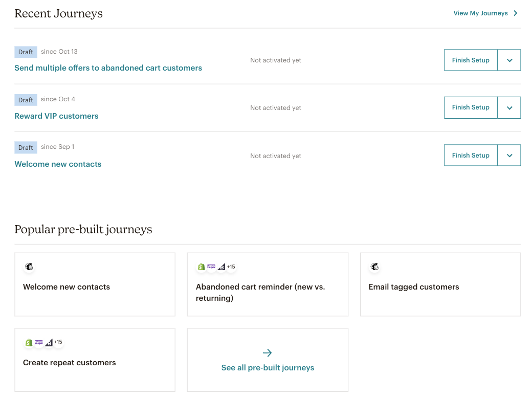Screen dimensions: 532x398
Task: Click the Popular pre-built journeys heading
Action: pos(83,229)
